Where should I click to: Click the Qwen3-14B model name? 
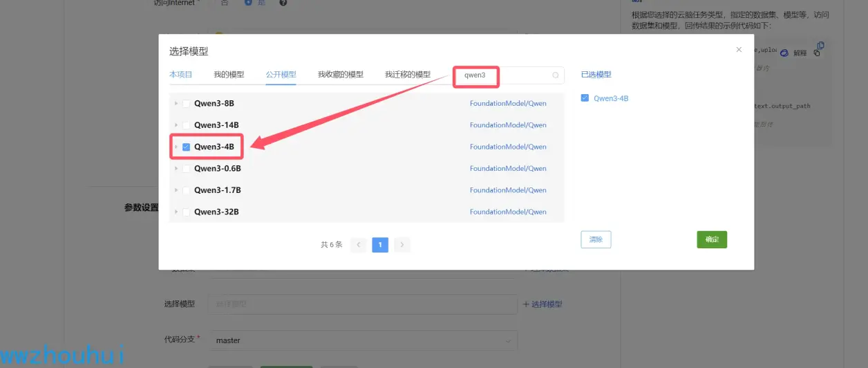pos(216,125)
